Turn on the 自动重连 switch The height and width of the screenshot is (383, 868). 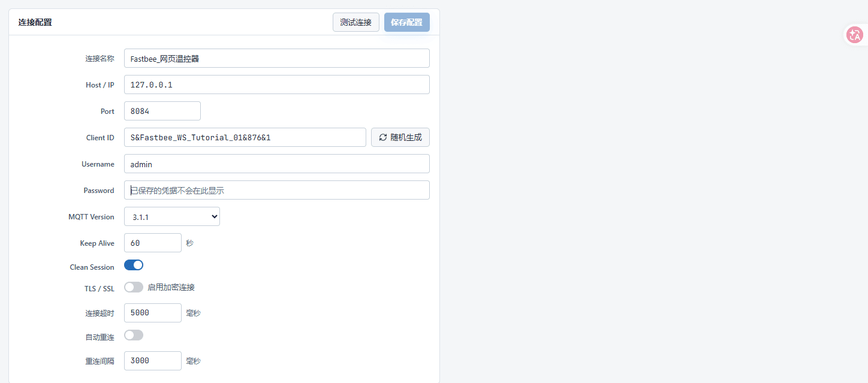134,335
